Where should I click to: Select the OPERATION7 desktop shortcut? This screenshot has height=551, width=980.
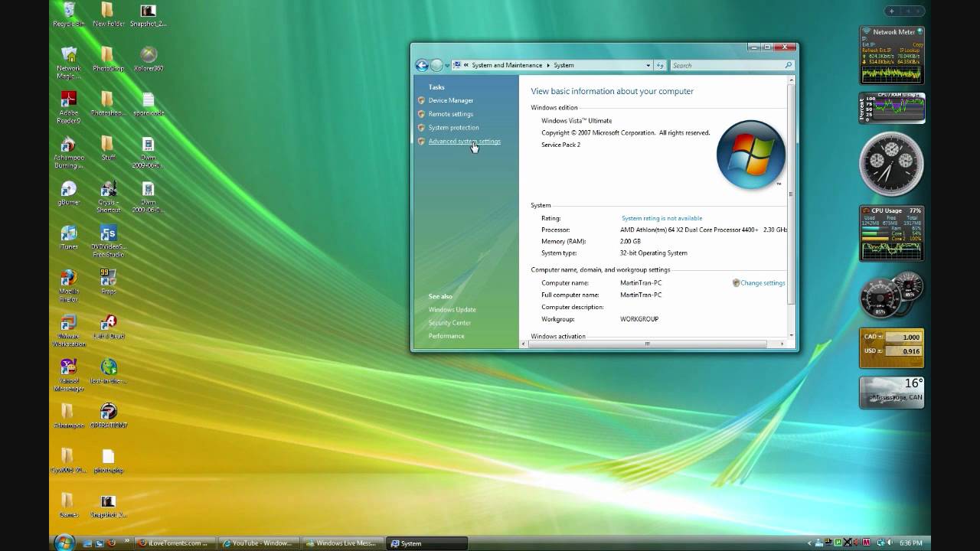click(108, 415)
